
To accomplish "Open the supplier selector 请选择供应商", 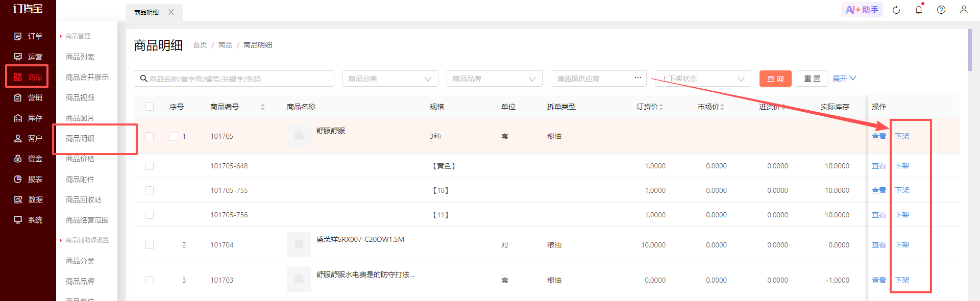I will [x=599, y=79].
